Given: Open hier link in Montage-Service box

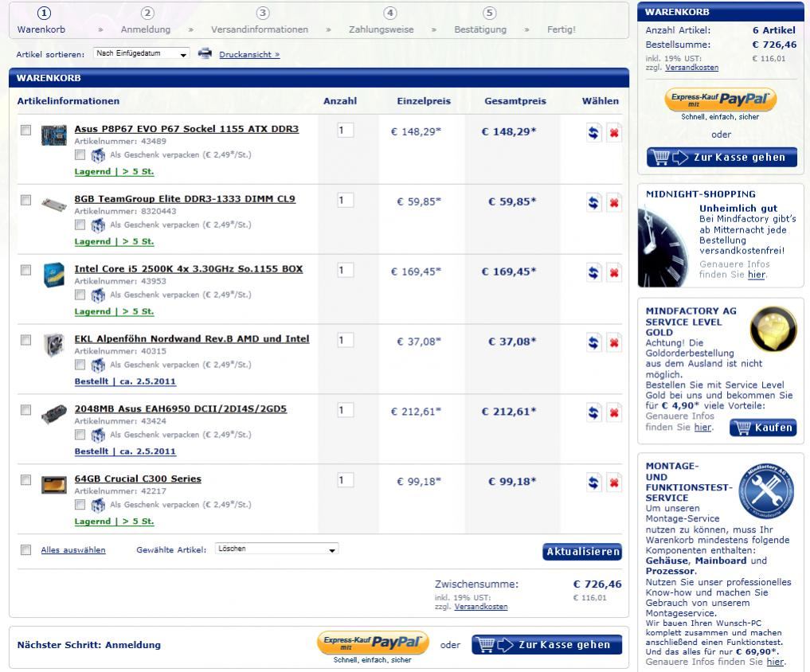Looking at the screenshot, I should [x=775, y=662].
